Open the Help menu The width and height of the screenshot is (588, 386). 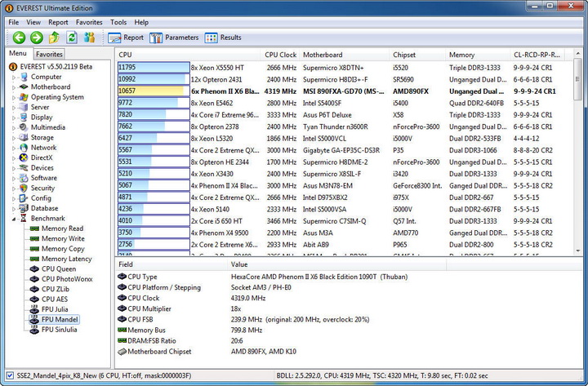click(x=141, y=23)
